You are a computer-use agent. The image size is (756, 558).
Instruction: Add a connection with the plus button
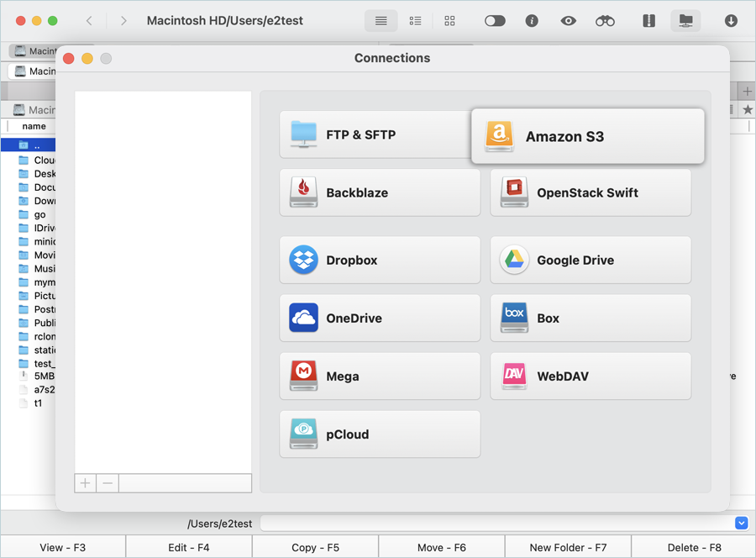tap(86, 482)
